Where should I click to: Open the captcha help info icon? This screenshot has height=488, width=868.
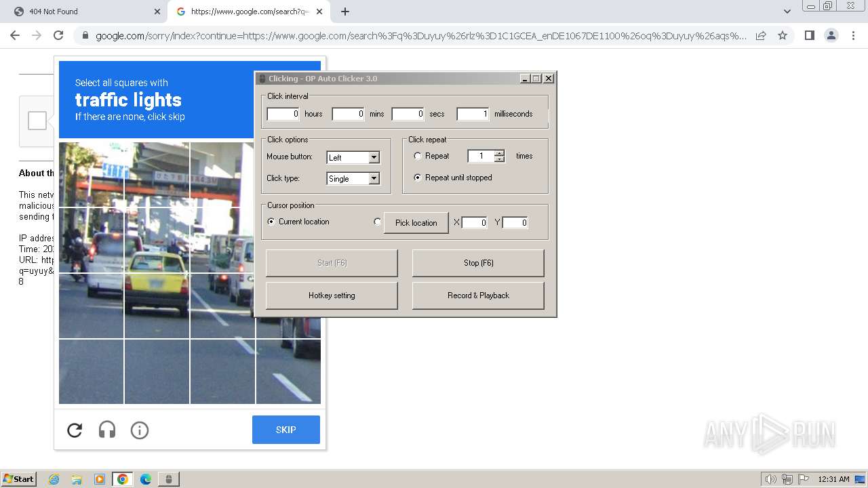tap(140, 430)
